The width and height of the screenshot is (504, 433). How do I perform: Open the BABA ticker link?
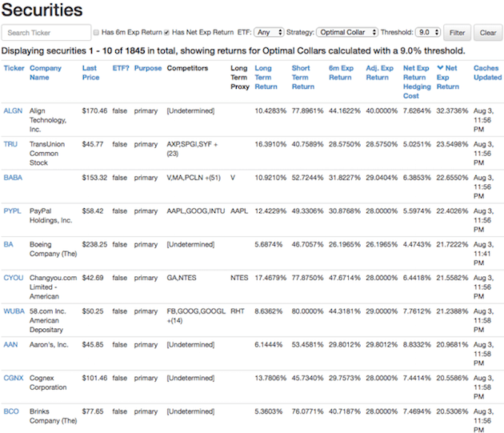pyautogui.click(x=13, y=177)
